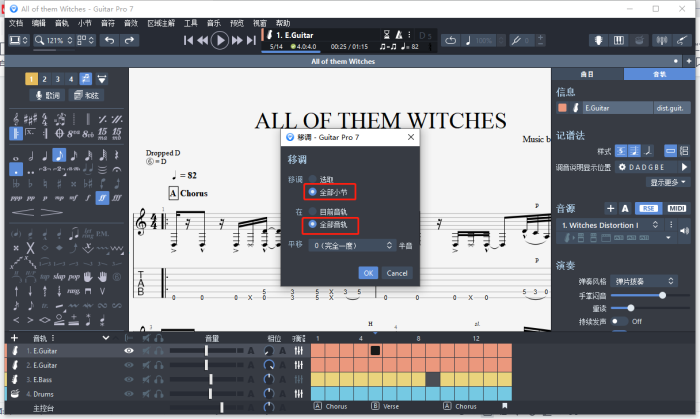Click the fortissimo ff dynamic icon
The height and width of the screenshot is (419, 700).
[103, 198]
